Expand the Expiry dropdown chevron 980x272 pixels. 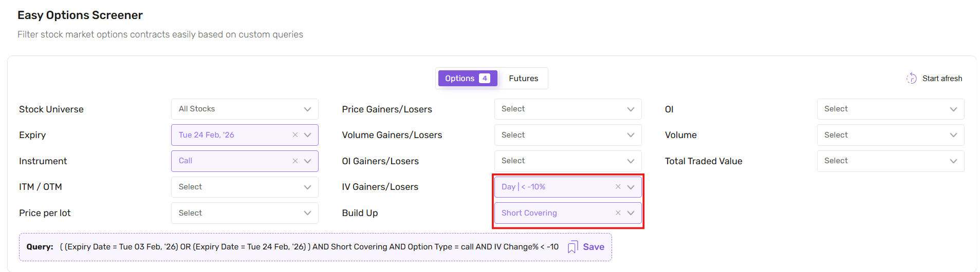point(307,135)
